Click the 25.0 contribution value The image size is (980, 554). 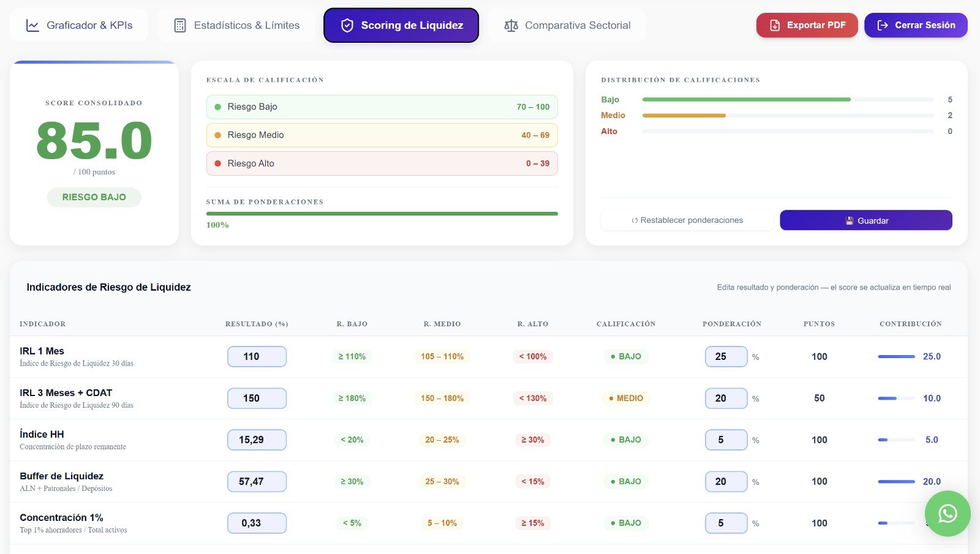pyautogui.click(x=932, y=356)
